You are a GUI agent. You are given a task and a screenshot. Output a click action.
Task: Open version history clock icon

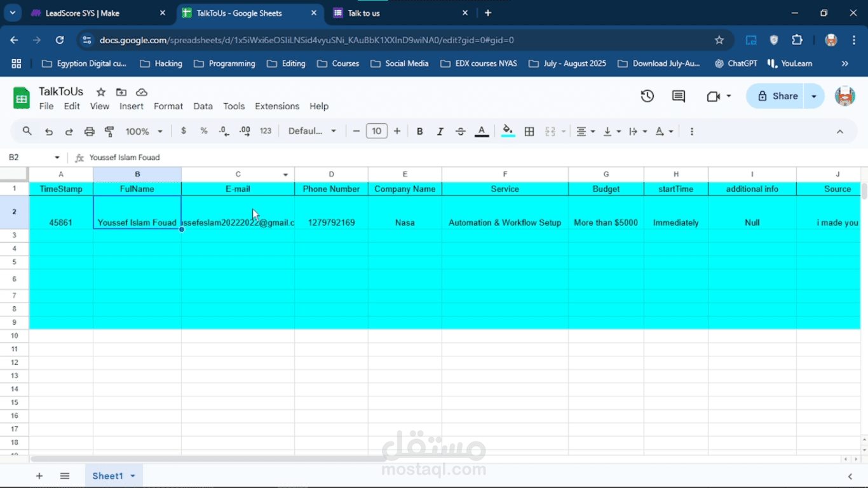(647, 96)
